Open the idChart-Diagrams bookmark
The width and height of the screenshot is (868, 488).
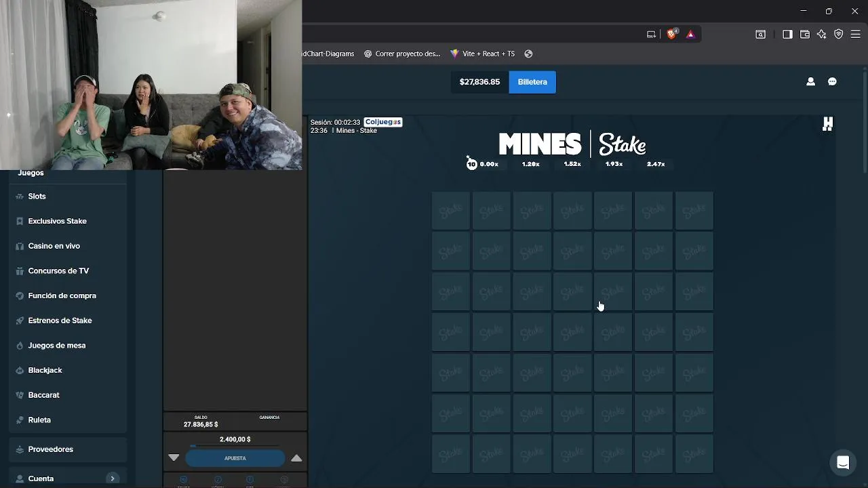(328, 54)
